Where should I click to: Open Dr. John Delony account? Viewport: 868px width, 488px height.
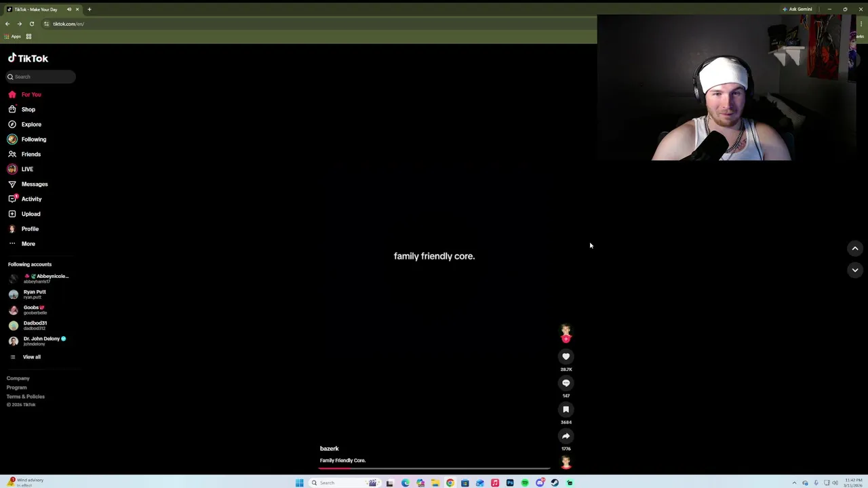point(37,341)
